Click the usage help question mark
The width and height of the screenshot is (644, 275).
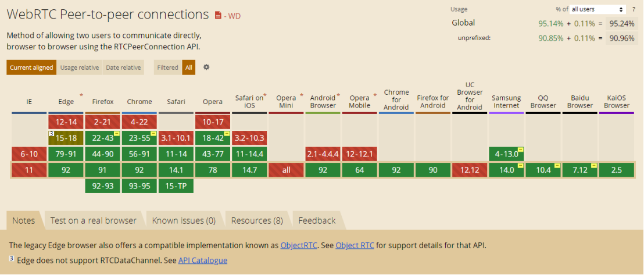click(634, 9)
